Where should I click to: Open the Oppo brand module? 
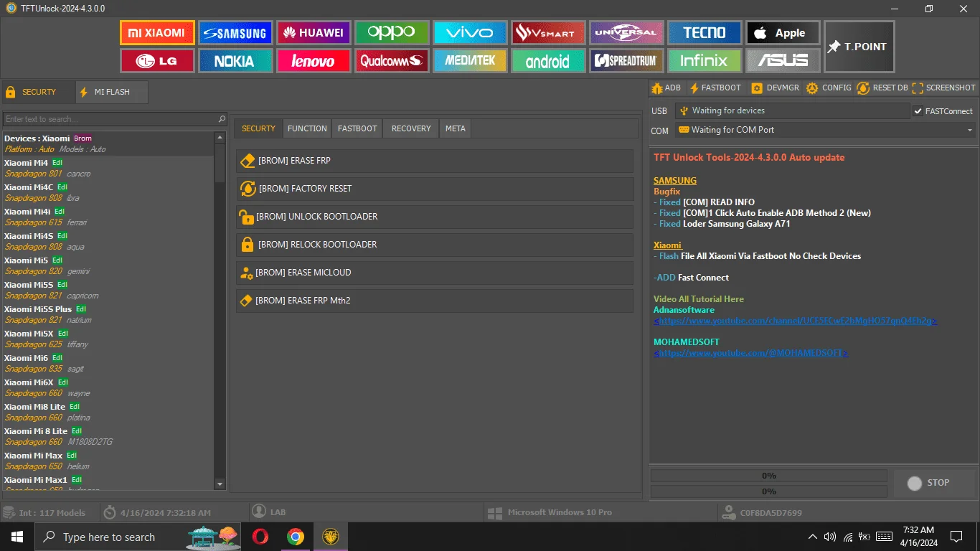pyautogui.click(x=391, y=33)
